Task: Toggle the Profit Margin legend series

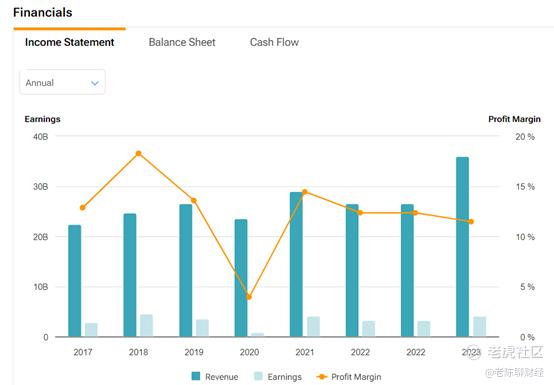Action: [x=349, y=377]
